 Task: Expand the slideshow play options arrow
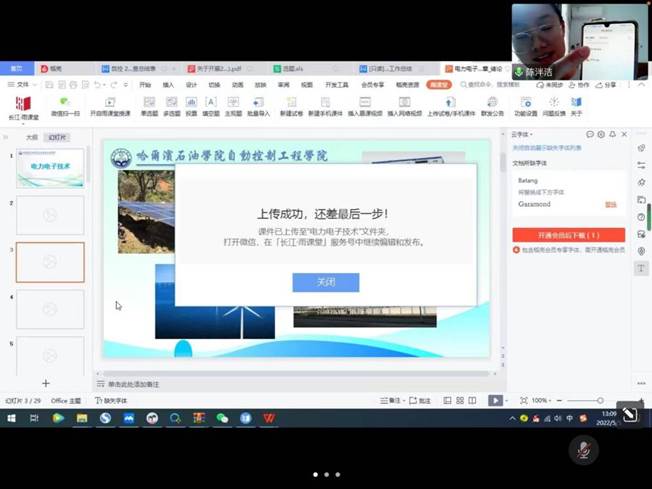506,401
